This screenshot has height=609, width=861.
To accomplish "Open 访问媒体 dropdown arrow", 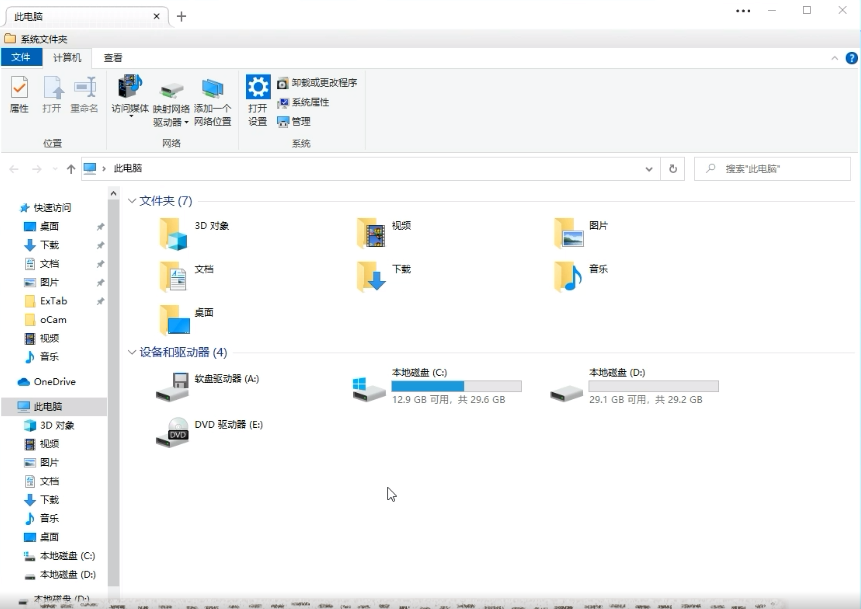I will pos(131,117).
